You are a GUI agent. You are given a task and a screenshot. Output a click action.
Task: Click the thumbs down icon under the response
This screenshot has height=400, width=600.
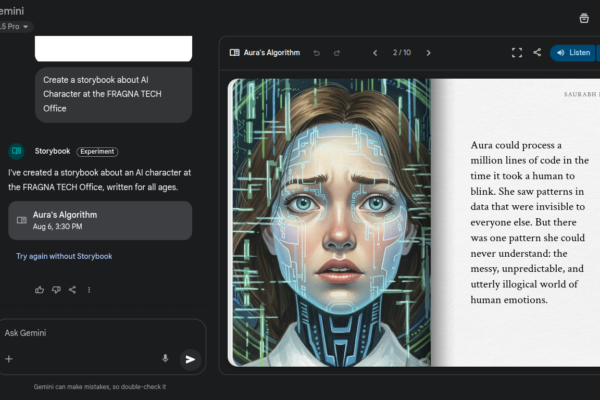point(56,290)
